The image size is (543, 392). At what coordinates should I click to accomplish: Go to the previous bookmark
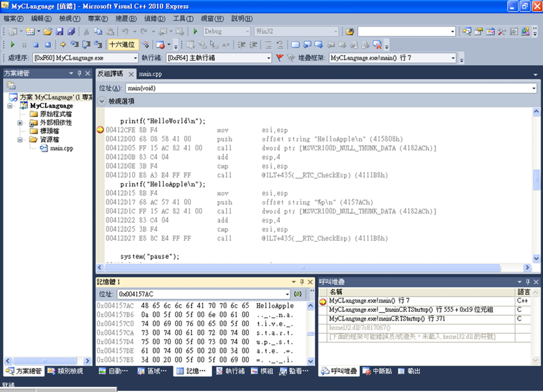coord(307,45)
